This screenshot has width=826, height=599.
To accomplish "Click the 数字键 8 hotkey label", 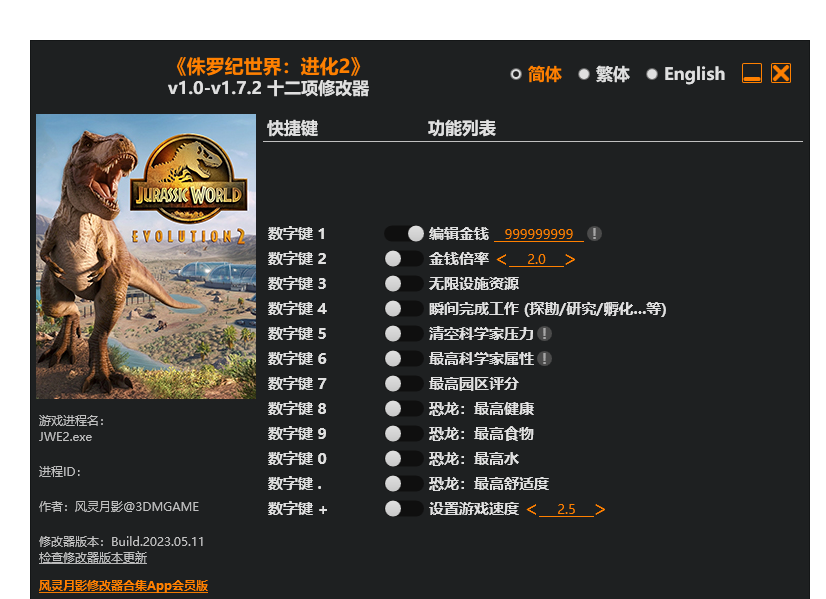I will pyautogui.click(x=297, y=409).
